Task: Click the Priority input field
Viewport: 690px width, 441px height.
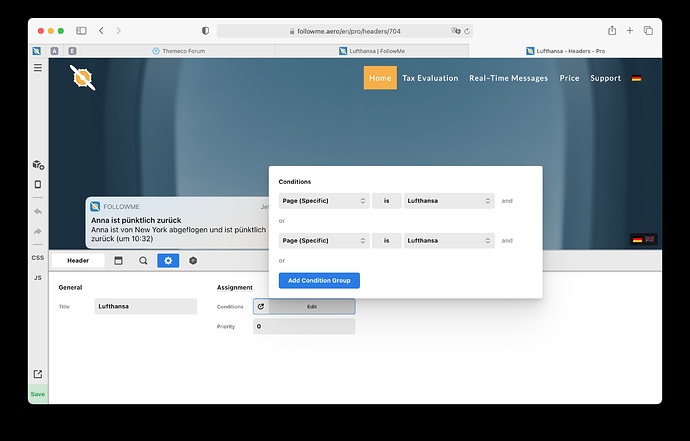Action: [x=304, y=327]
